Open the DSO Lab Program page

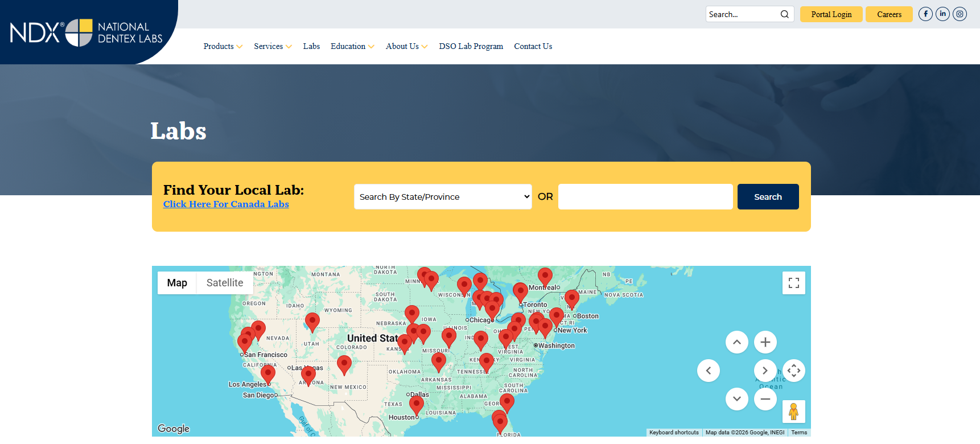pos(471,46)
